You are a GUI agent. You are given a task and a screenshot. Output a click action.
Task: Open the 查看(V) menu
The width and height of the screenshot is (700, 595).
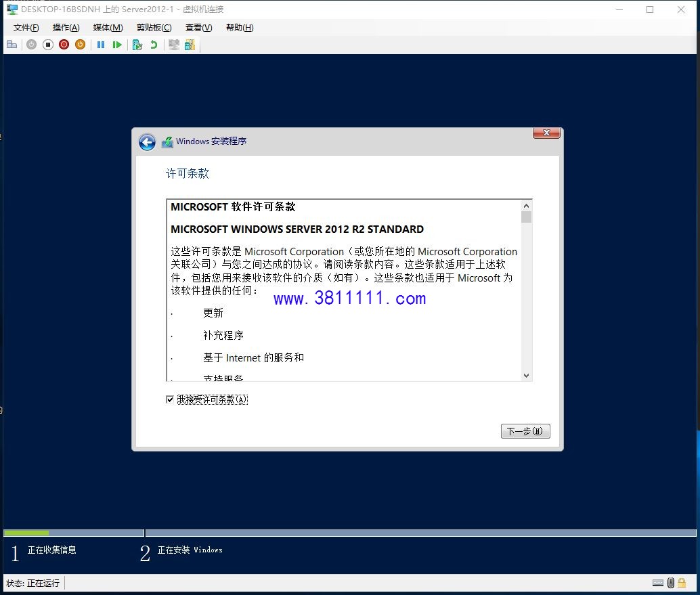click(x=198, y=28)
